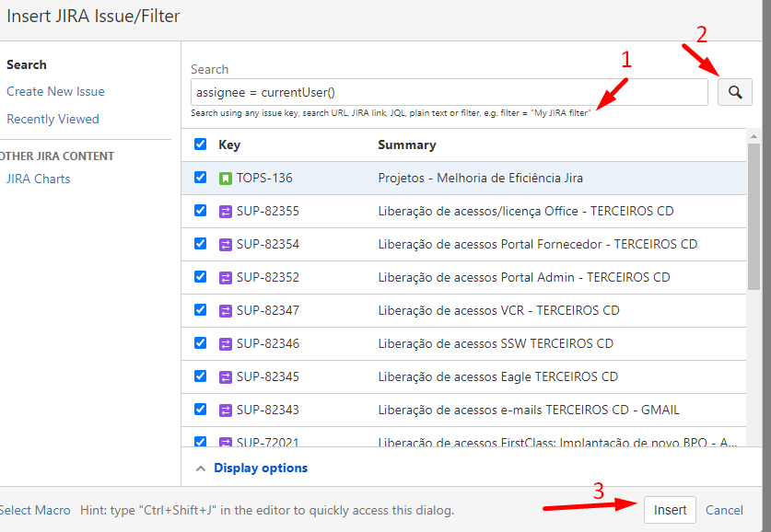The width and height of the screenshot is (771, 532).
Task: Click summary 'Projetos - Melhoria de Eficiência Jira'
Action: pyautogui.click(x=481, y=178)
